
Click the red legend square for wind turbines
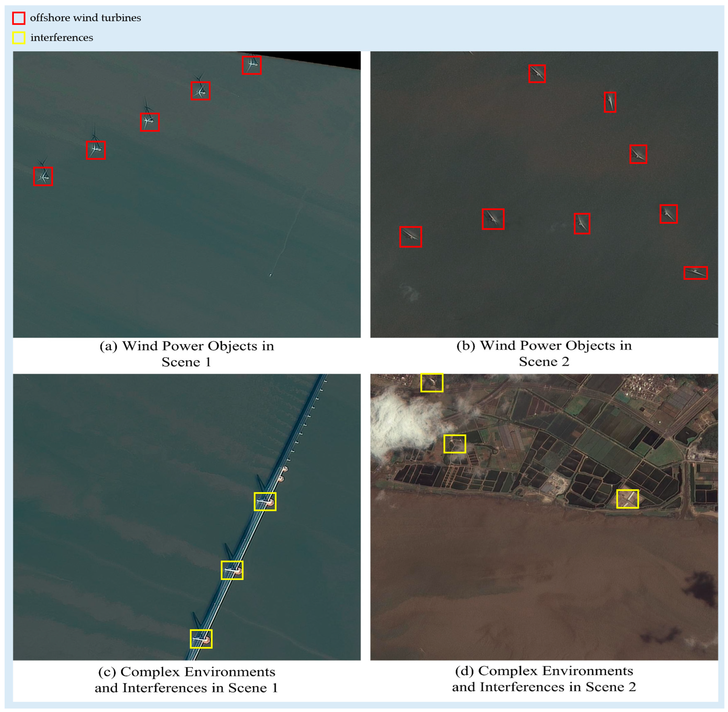(19, 18)
